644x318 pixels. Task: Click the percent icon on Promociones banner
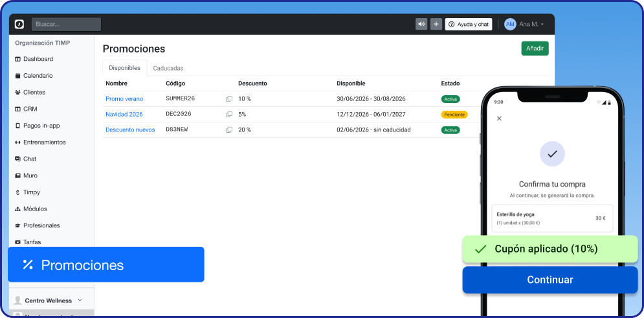pos(28,265)
